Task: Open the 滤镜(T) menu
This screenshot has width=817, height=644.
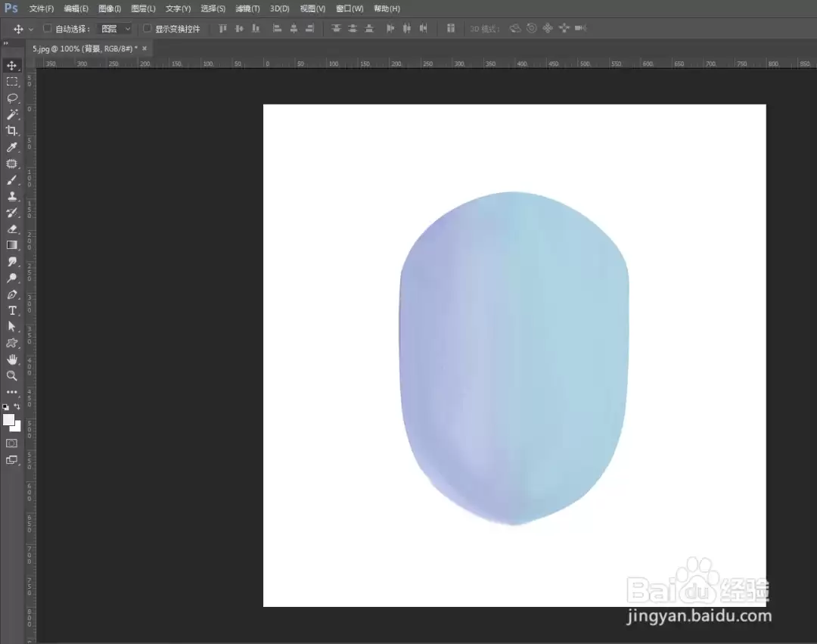Action: click(x=247, y=9)
